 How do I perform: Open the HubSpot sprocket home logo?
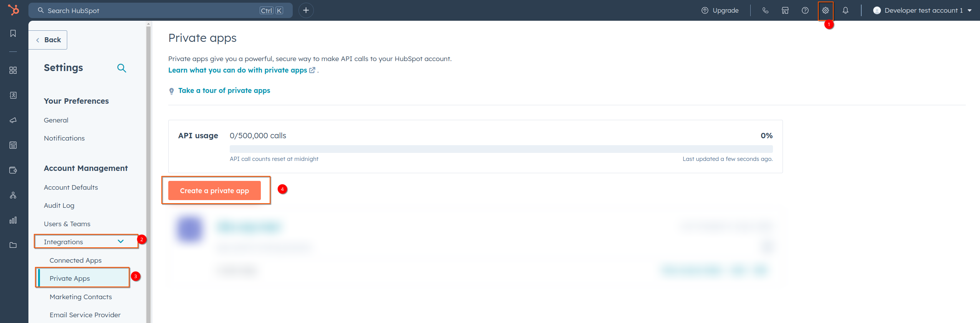point(13,10)
